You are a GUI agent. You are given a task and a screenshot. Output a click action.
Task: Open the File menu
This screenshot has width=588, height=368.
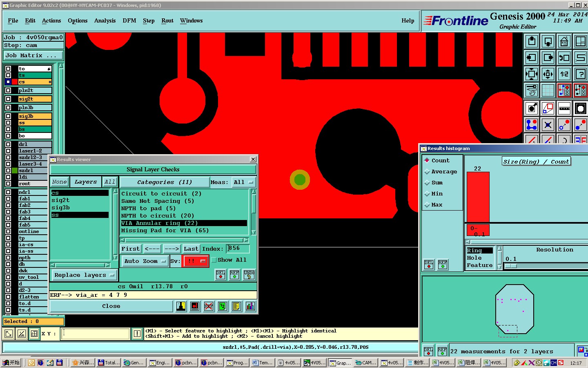point(13,20)
